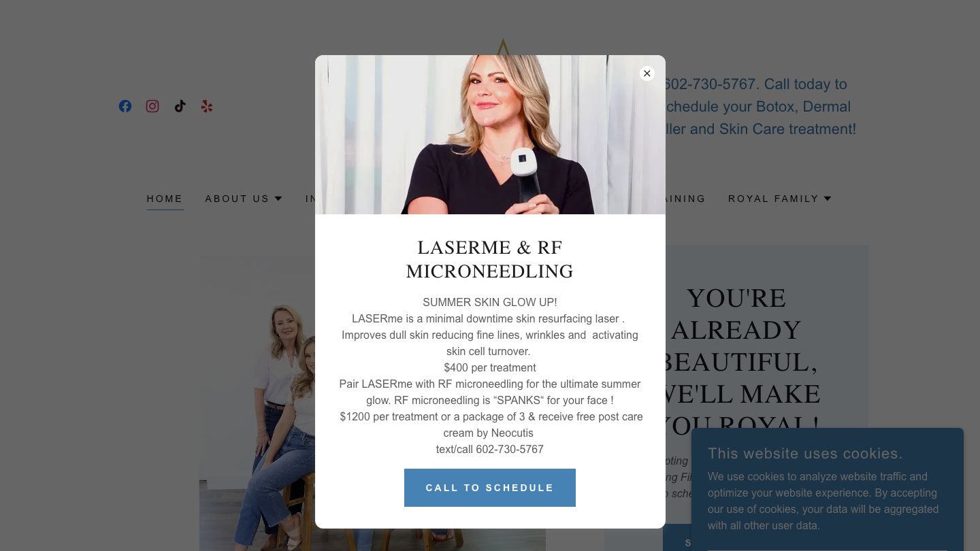The image size is (980, 551).
Task: Click the text/call phone number inside popup
Action: 490,449
